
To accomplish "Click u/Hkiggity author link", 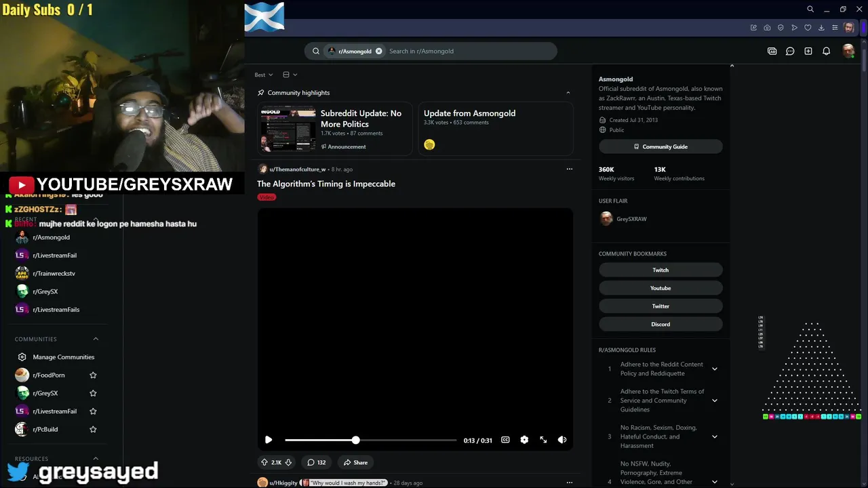I will (283, 483).
